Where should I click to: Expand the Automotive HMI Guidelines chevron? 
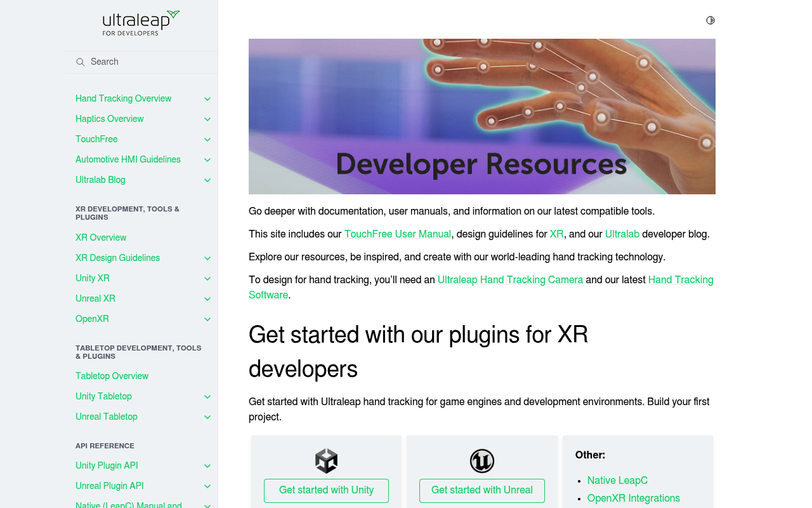click(x=207, y=160)
